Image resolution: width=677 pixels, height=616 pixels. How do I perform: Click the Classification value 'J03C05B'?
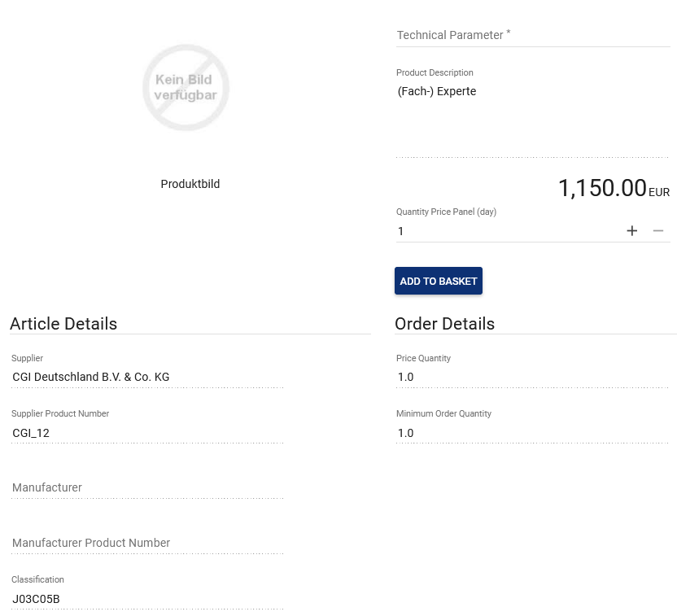click(36, 600)
